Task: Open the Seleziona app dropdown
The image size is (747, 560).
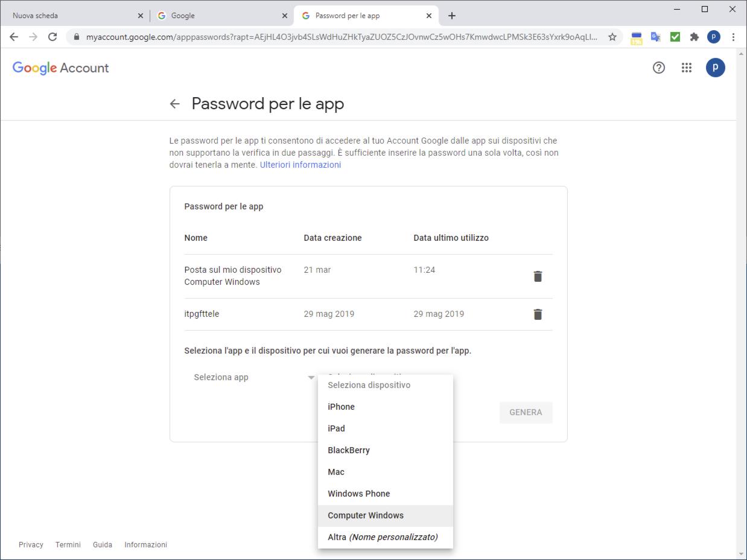Action: (254, 377)
